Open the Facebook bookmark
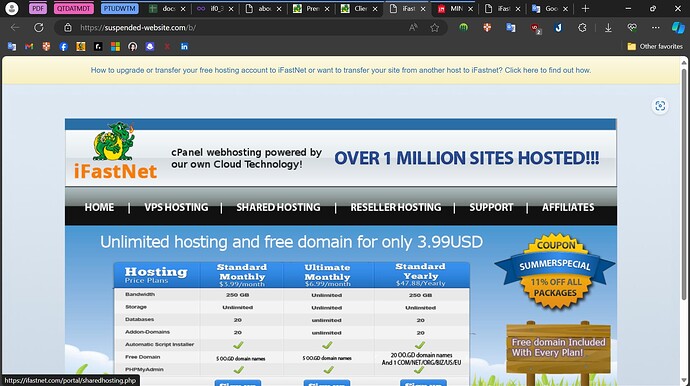 click(63, 46)
